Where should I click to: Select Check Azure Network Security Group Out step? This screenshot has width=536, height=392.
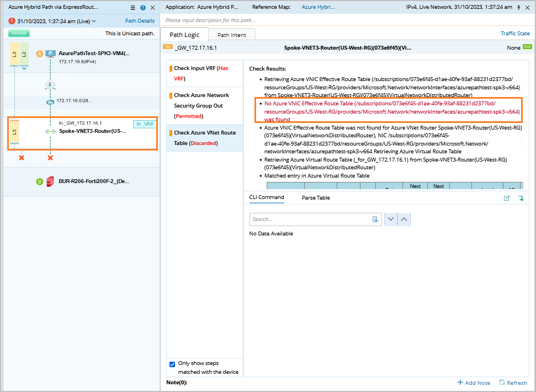[x=205, y=105]
